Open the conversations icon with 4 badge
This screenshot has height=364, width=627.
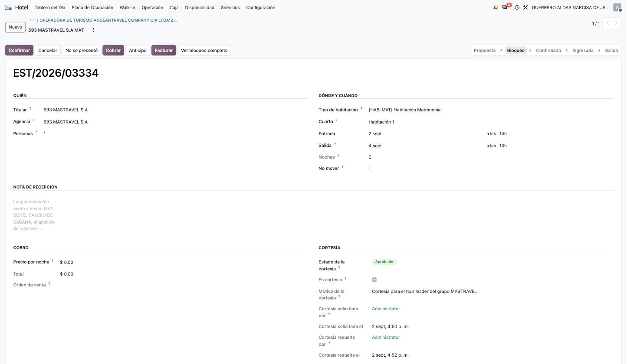tap(506, 7)
